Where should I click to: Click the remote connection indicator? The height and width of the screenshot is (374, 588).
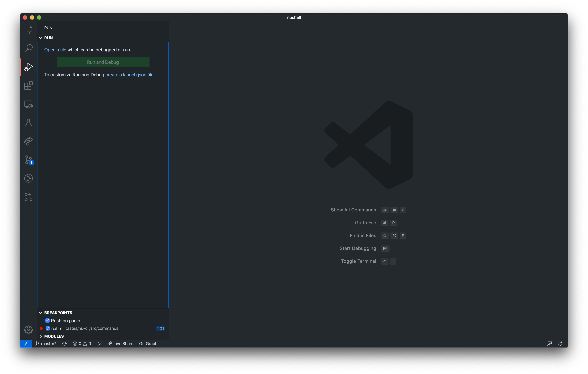[26, 344]
